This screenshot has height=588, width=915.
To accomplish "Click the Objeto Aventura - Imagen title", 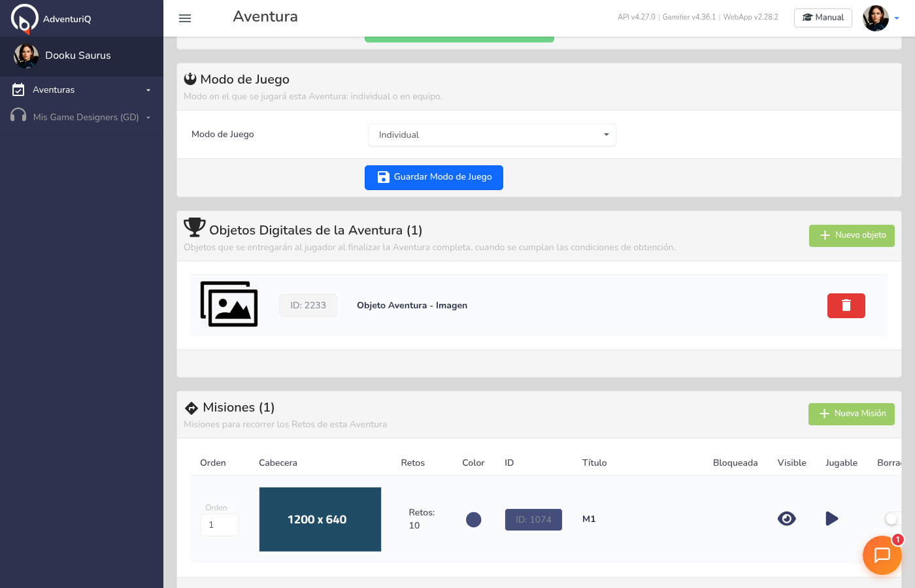I will (x=412, y=305).
